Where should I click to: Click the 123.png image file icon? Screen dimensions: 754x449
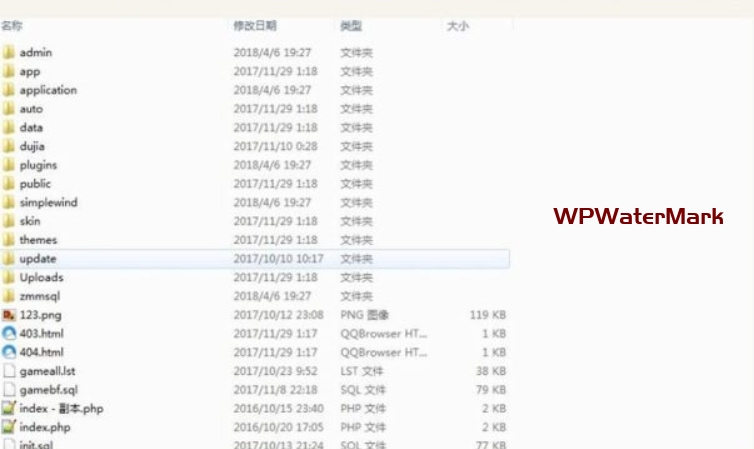[x=9, y=315]
